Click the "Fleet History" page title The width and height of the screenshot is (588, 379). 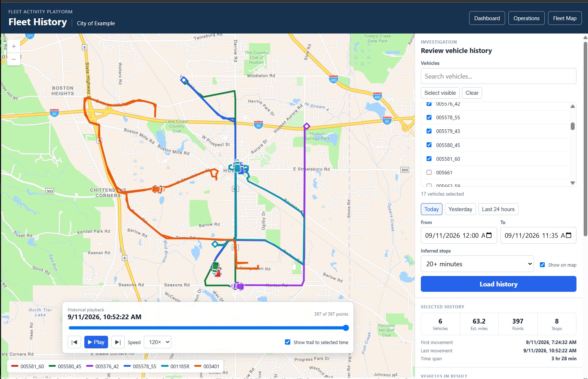coord(38,22)
